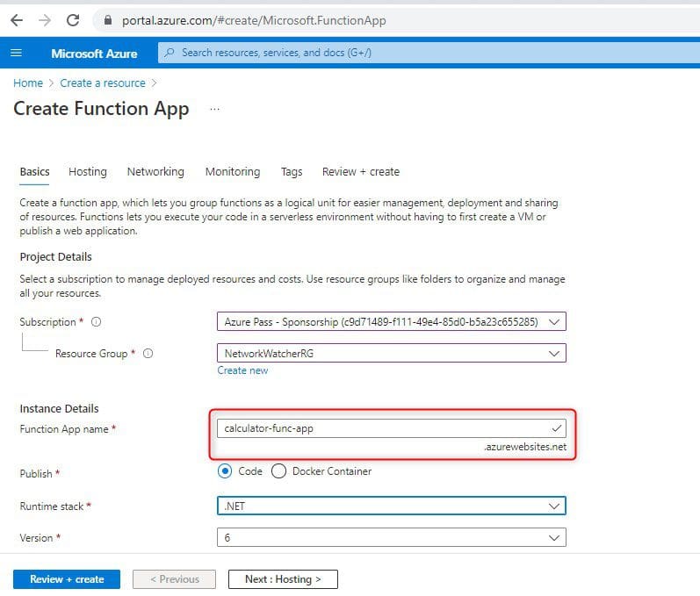700x596 pixels.
Task: Go to Home breadcrumb
Action: point(28,83)
